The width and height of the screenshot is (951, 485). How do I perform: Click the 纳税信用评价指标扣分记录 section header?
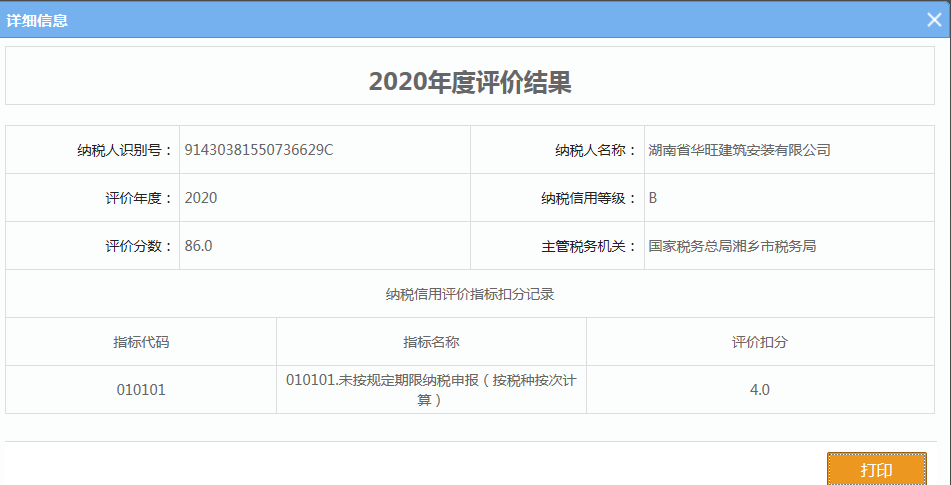(x=470, y=294)
